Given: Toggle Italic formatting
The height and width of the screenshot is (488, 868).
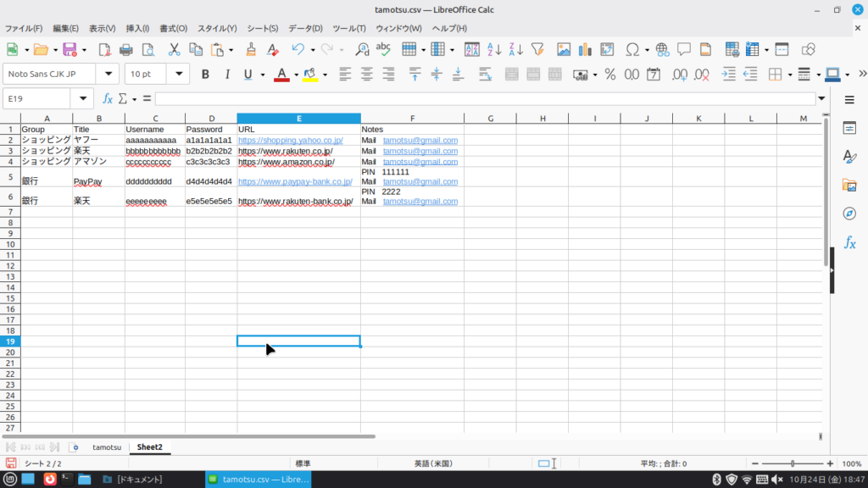Looking at the screenshot, I should click(x=226, y=75).
